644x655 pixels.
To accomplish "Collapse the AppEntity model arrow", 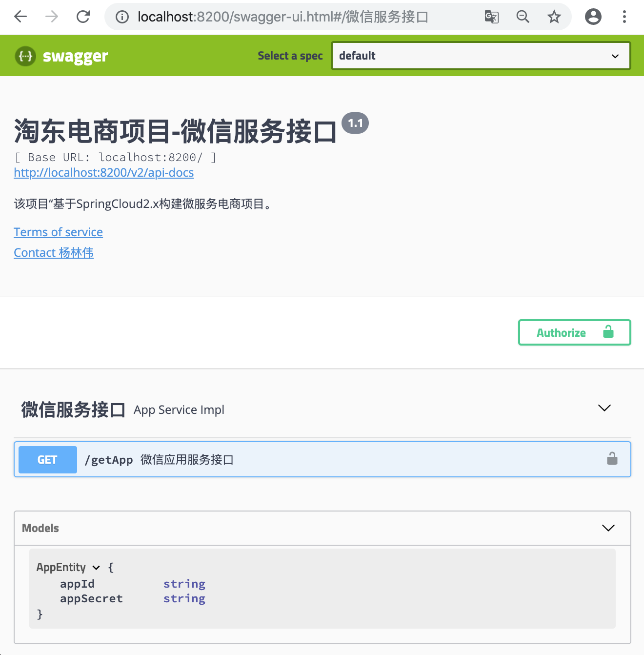I will tap(96, 568).
